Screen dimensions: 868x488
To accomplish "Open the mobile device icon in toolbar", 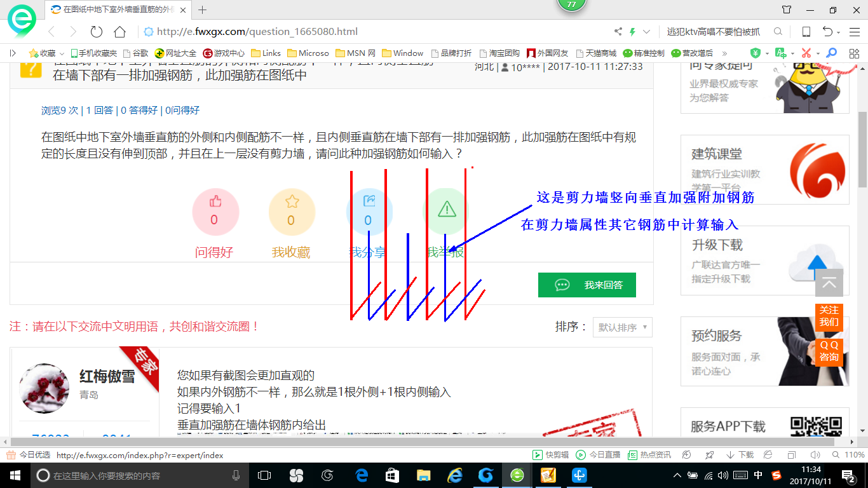I will coord(806,32).
